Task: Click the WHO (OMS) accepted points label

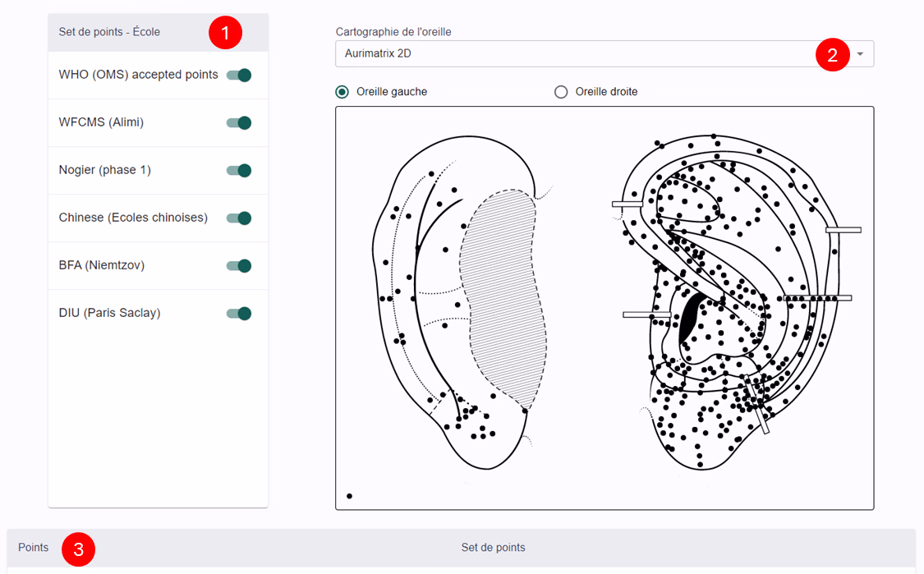Action: (x=139, y=75)
